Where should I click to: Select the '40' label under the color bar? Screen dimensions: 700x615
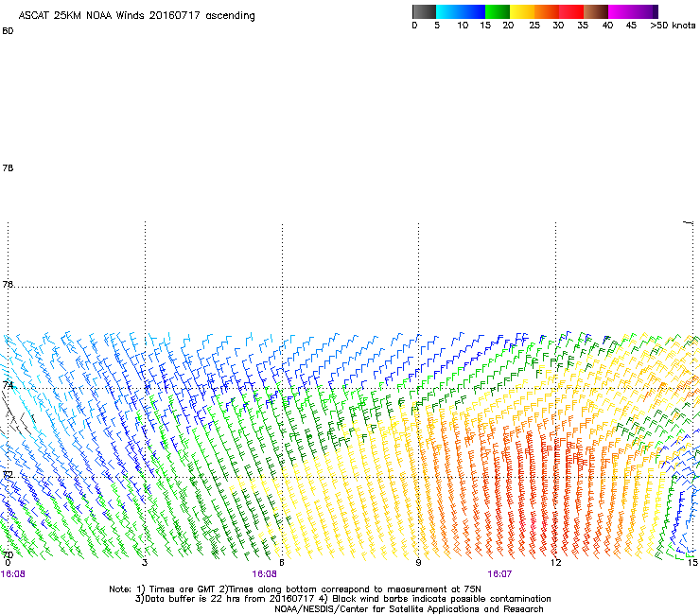pyautogui.click(x=607, y=26)
